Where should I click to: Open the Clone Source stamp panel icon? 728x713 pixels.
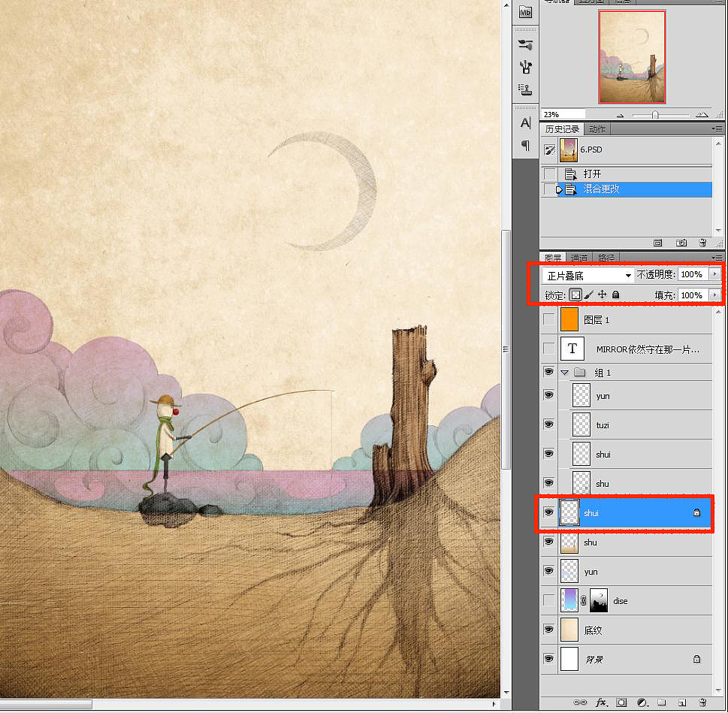(x=526, y=89)
